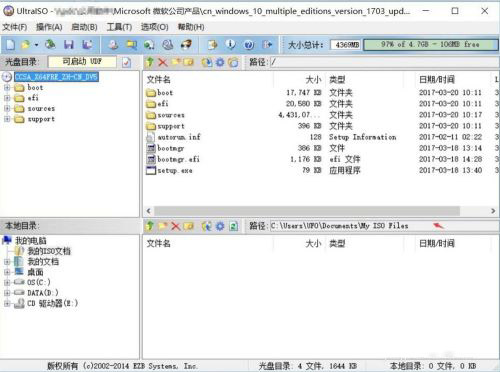Click the Compress ISO toolbar icon
This screenshot has width=500, height=372.
[x=131, y=44]
